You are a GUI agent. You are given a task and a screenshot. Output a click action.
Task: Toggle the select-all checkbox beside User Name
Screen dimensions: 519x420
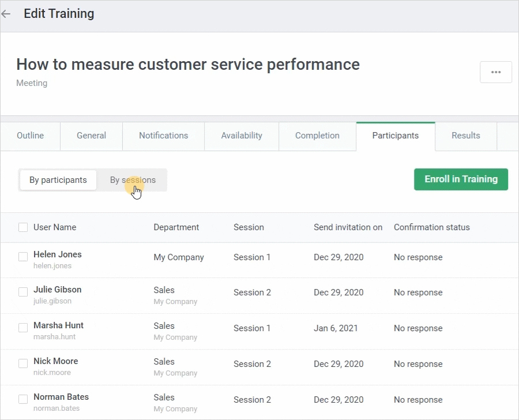coord(23,227)
